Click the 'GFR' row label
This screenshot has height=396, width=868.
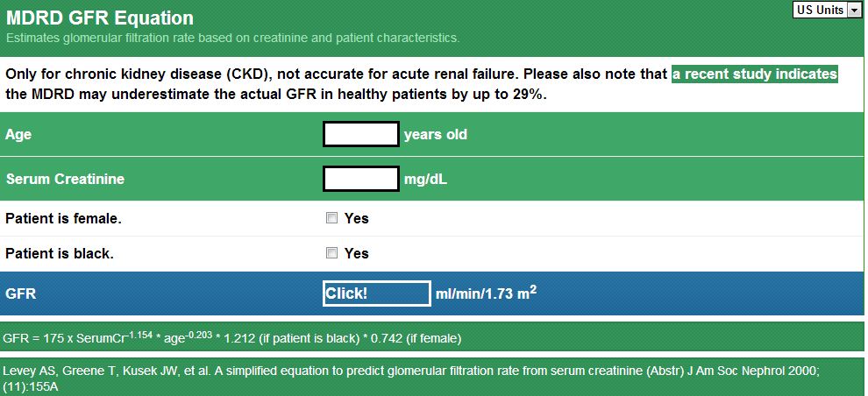click(20, 293)
